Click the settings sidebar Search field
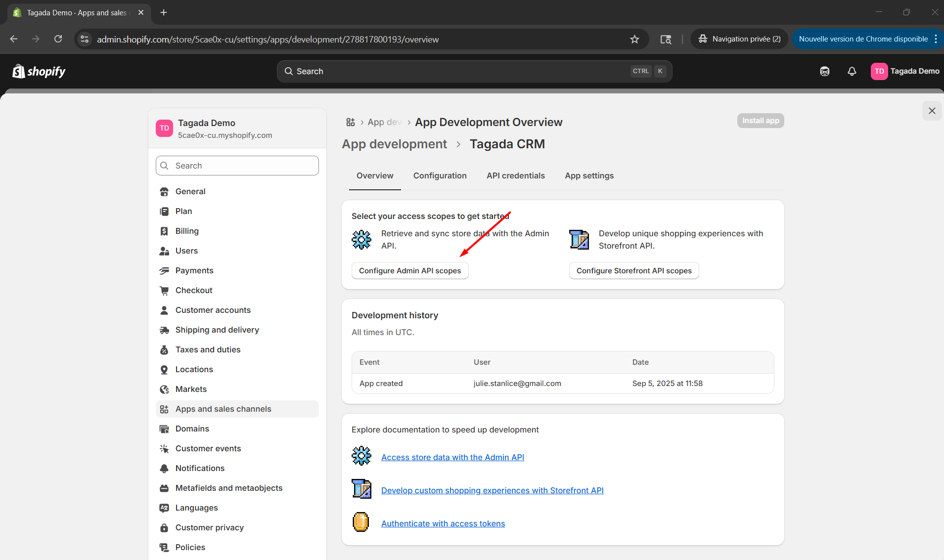Image resolution: width=944 pixels, height=560 pixels. coord(237,166)
